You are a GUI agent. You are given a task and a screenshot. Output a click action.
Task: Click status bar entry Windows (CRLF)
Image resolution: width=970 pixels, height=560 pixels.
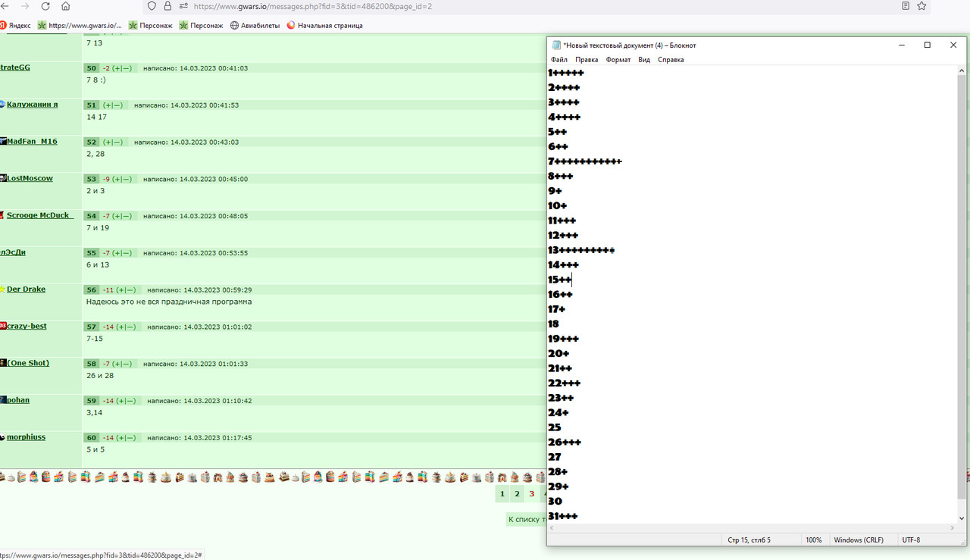pyautogui.click(x=859, y=540)
